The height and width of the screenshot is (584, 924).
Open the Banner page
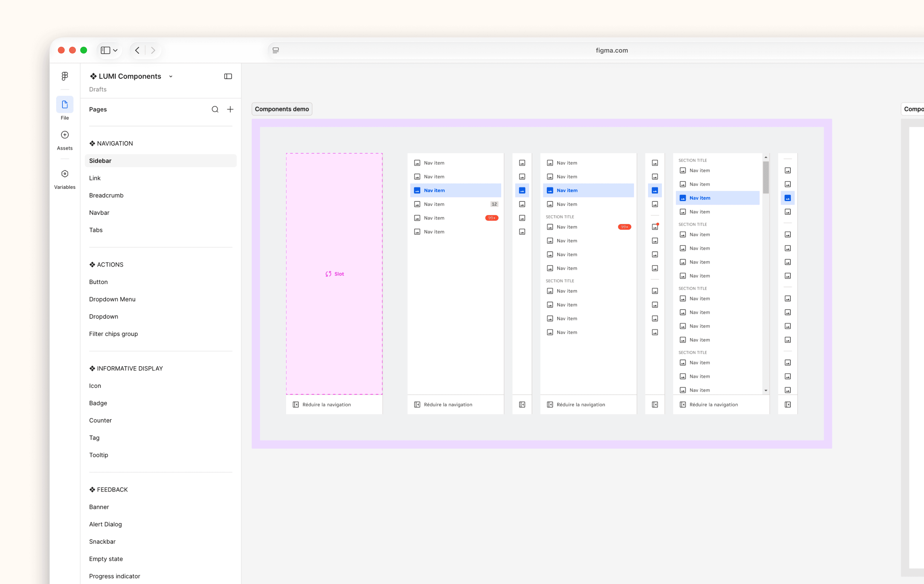pos(99,507)
